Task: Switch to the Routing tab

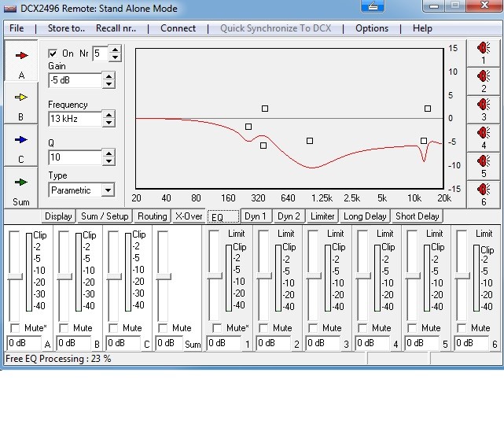Action: click(x=153, y=216)
